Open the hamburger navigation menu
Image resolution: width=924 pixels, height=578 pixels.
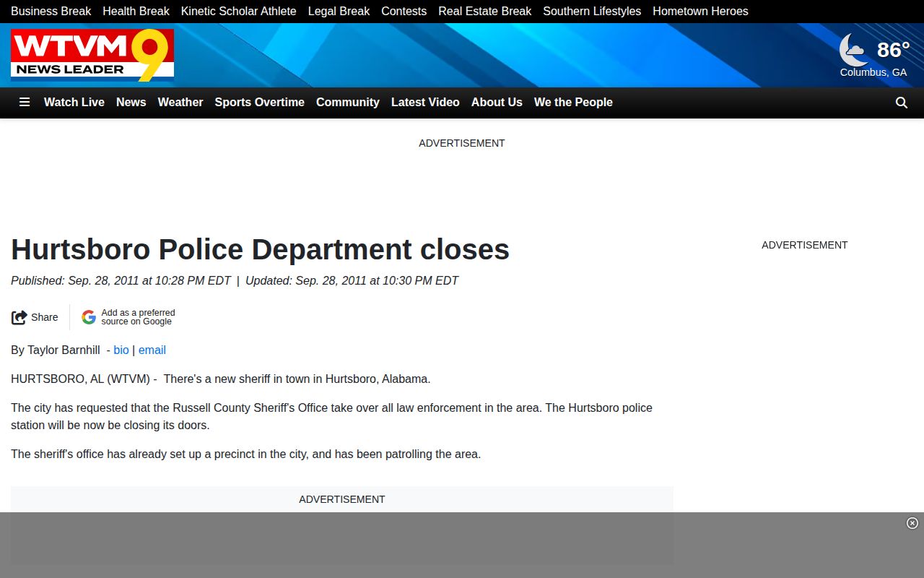click(25, 103)
